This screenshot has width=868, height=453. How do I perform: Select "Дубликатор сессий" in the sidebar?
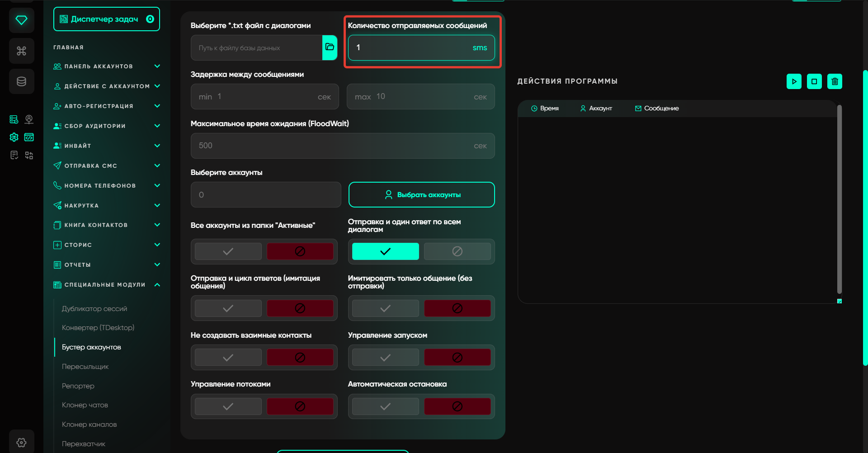point(94,309)
